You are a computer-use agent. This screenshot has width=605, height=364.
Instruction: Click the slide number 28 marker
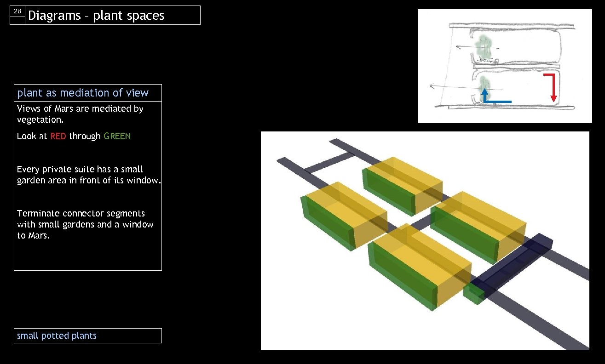[x=17, y=12]
